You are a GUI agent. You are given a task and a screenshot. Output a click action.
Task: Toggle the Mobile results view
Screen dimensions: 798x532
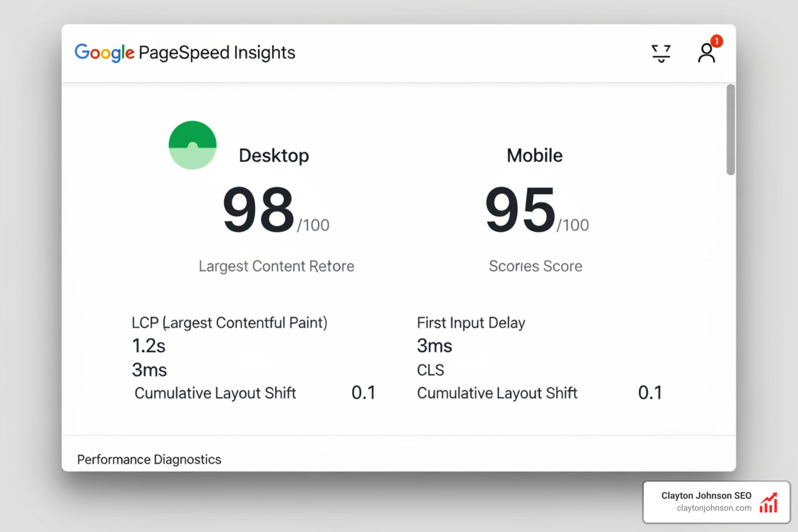(535, 155)
